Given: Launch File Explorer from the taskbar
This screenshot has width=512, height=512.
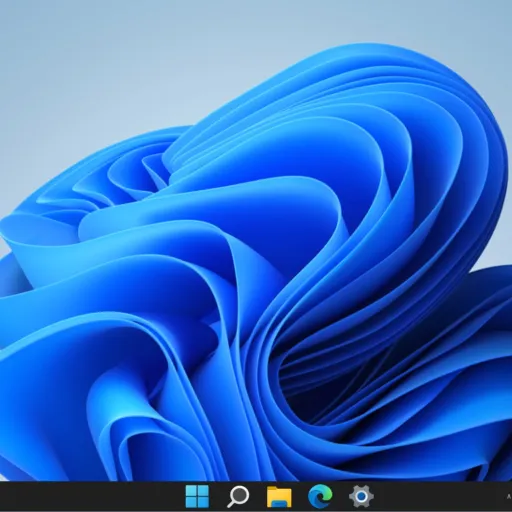Looking at the screenshot, I should [279, 497].
